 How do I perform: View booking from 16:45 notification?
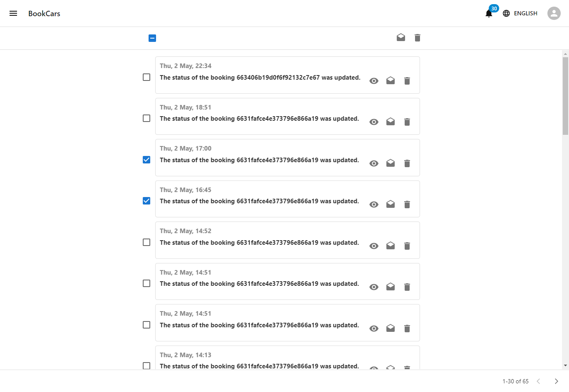[x=374, y=205]
